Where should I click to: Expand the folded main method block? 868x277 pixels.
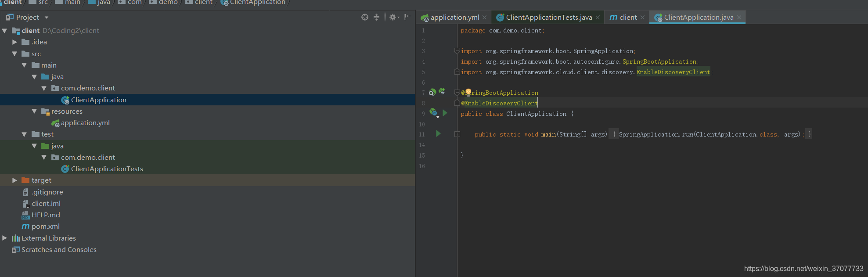[x=457, y=134]
